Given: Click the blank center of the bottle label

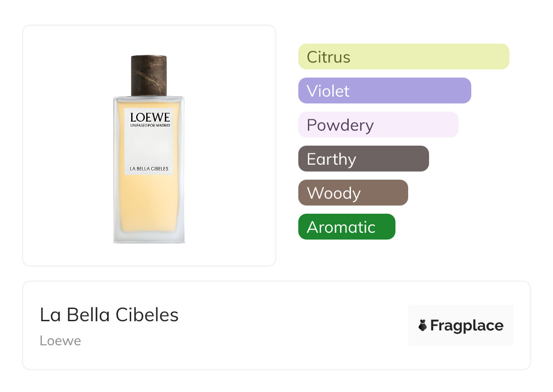Looking at the screenshot, I should [149, 147].
